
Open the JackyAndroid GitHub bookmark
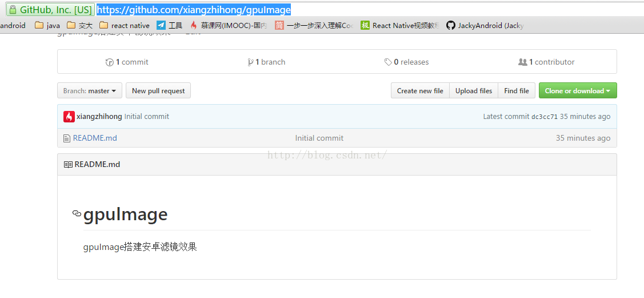pyautogui.click(x=485, y=26)
